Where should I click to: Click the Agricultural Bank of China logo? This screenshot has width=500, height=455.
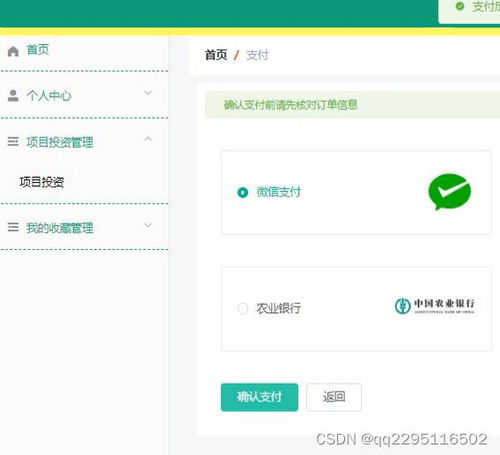tap(435, 306)
